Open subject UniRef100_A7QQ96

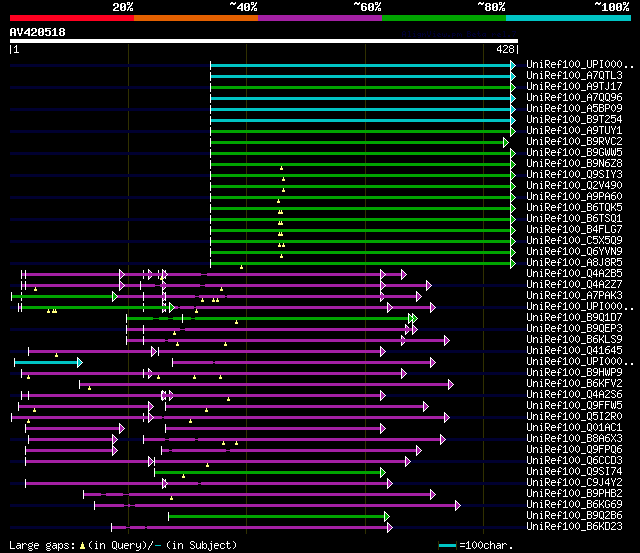click(574, 98)
